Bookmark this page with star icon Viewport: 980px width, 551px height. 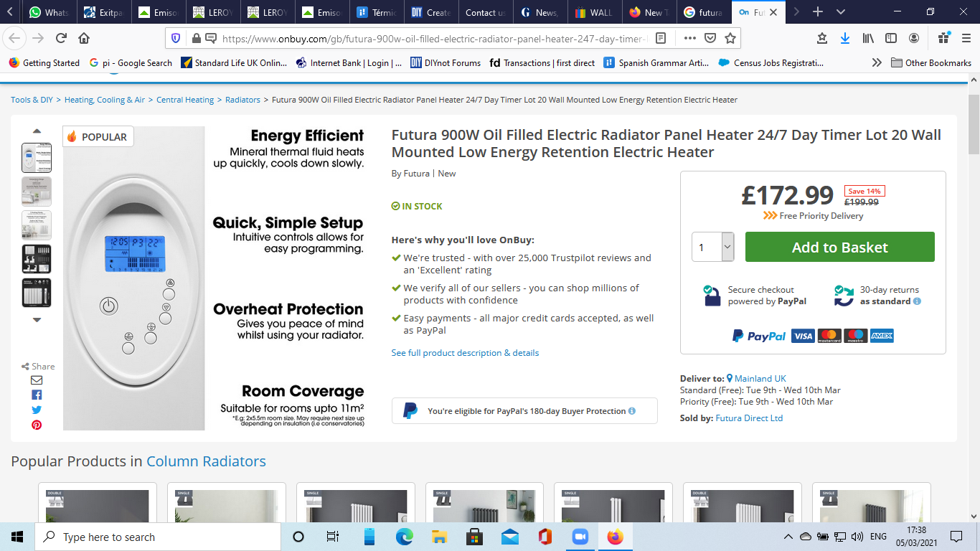(730, 38)
